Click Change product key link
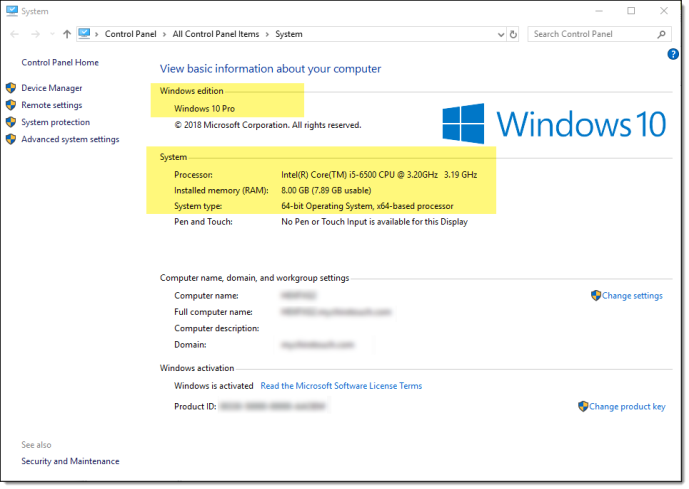The height and width of the screenshot is (489, 689). [627, 407]
